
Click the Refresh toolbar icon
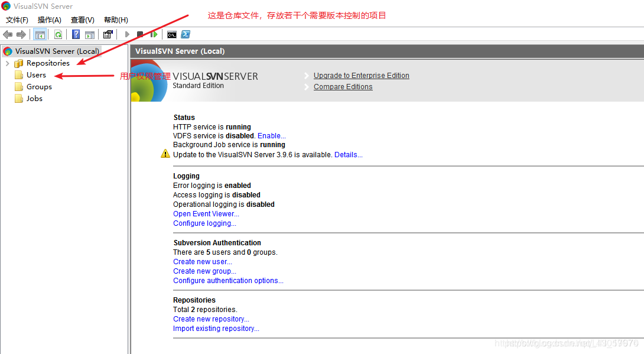[58, 34]
